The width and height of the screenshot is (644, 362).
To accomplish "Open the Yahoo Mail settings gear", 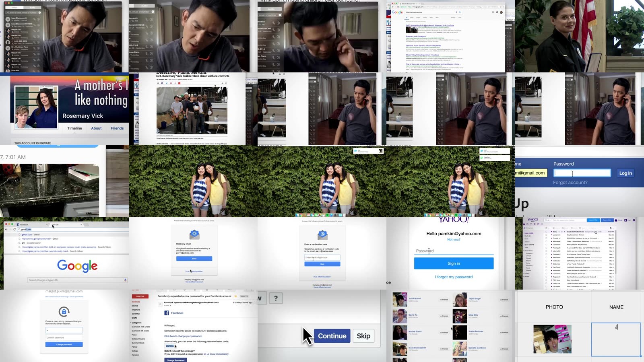I will click(634, 220).
